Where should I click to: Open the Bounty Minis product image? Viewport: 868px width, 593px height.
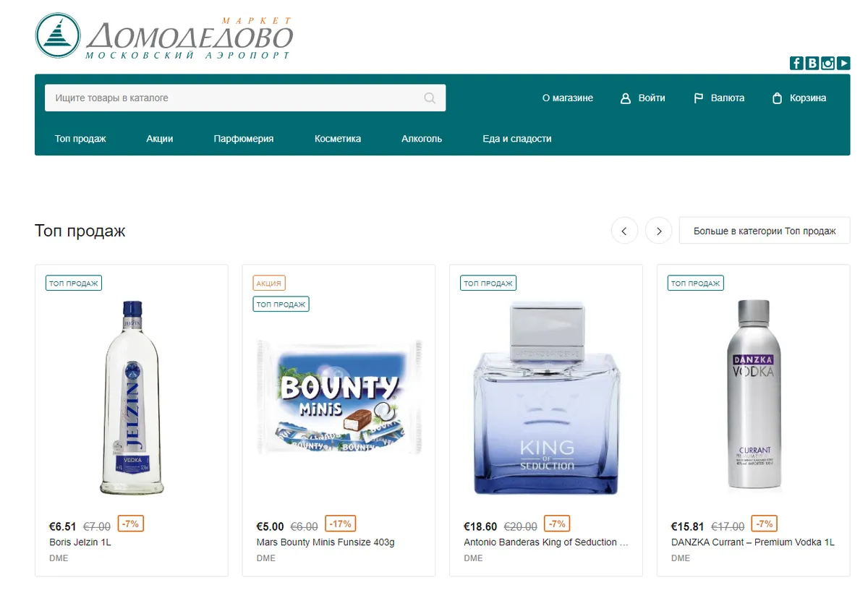[x=339, y=396]
